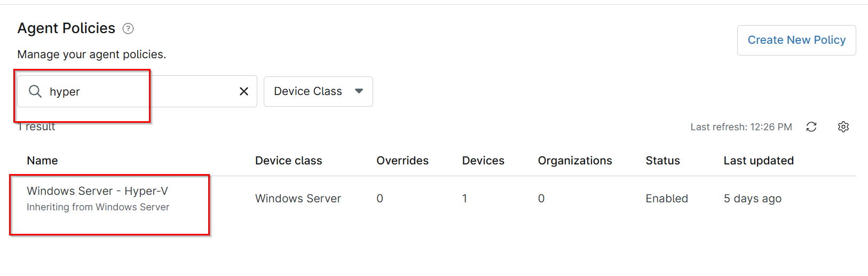Sort by Device class column header
868x276 pixels.
[x=288, y=161]
